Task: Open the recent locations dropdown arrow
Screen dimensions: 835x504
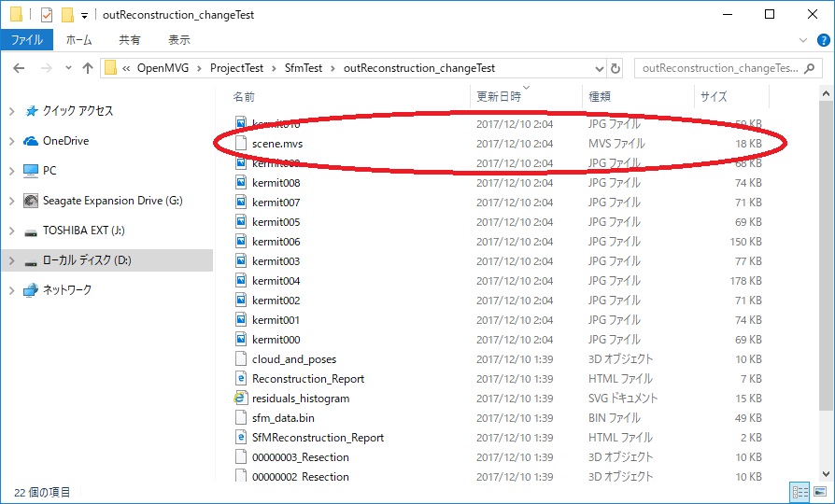Action: coord(68,68)
